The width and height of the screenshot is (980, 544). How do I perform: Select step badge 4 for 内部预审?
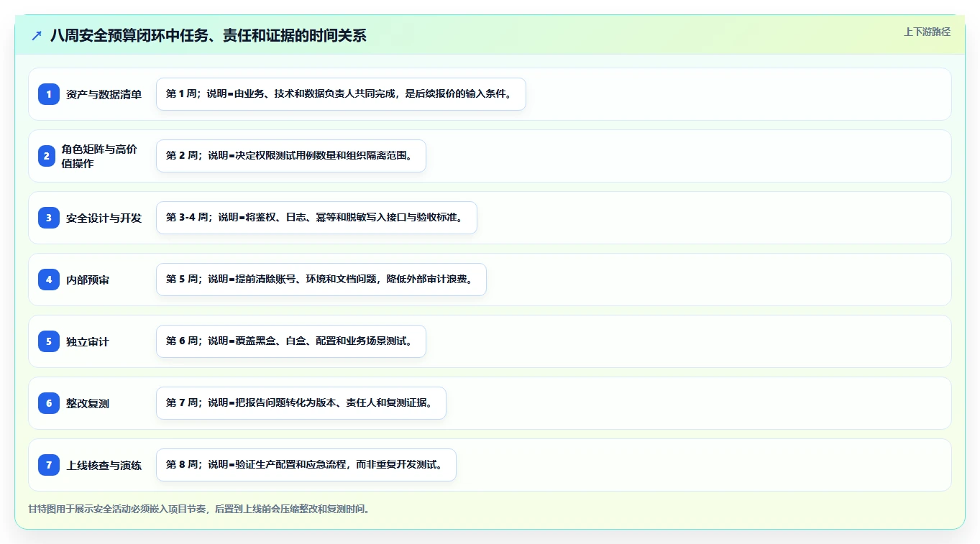pyautogui.click(x=49, y=280)
